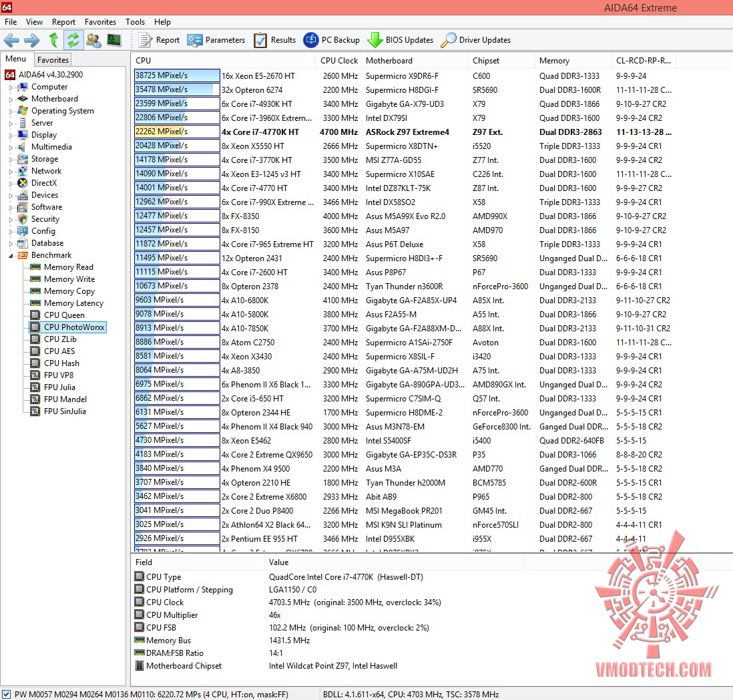Select the 16x Xeon E5-2670 HT entry
This screenshot has height=700, width=733.
[258, 76]
